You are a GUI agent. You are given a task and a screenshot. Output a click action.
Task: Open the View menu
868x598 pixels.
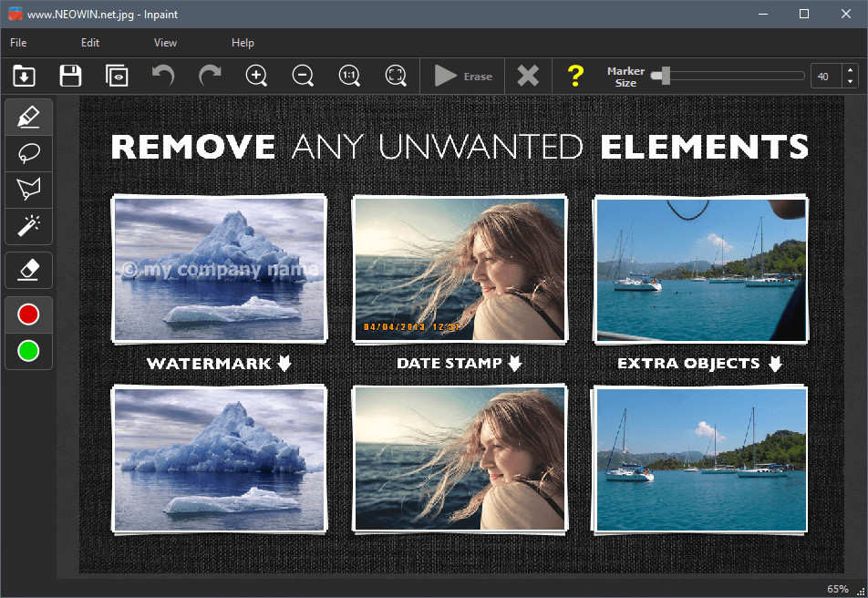point(165,43)
